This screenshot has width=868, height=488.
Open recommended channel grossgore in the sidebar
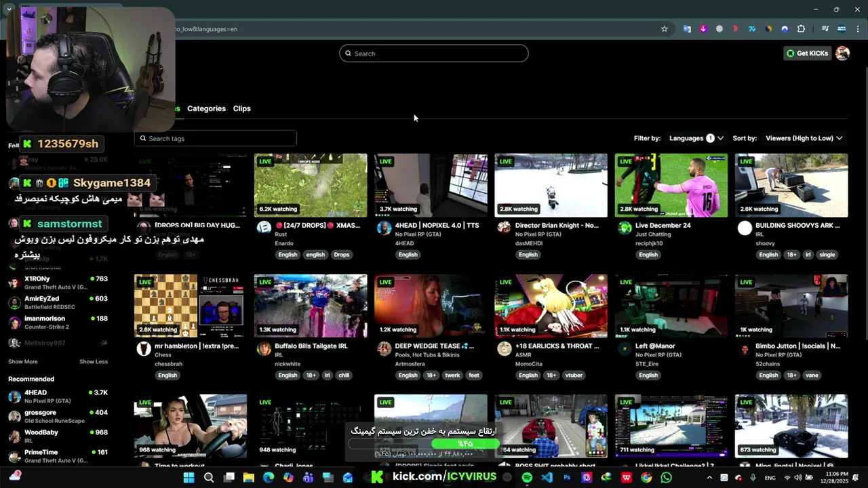58,416
